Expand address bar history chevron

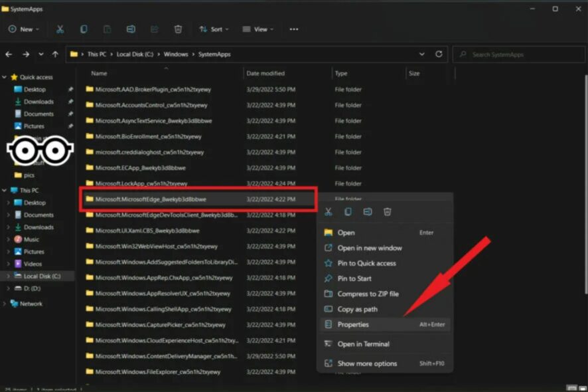coord(422,54)
